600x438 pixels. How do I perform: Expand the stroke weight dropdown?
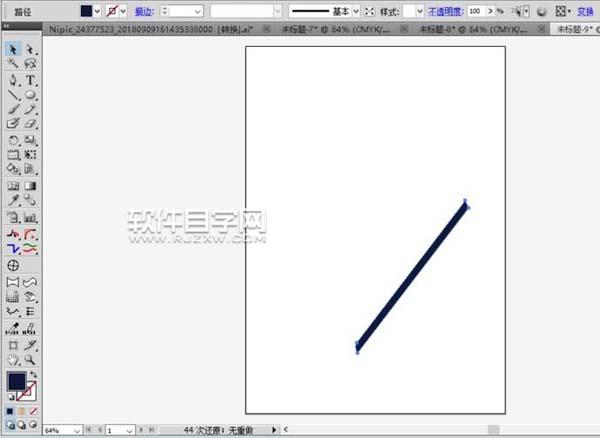pos(198,12)
